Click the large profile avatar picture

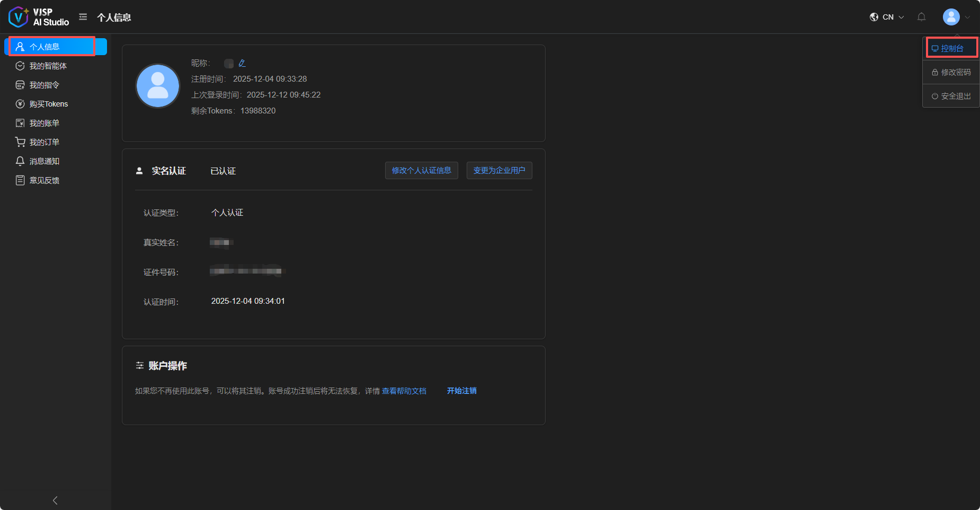[158, 86]
